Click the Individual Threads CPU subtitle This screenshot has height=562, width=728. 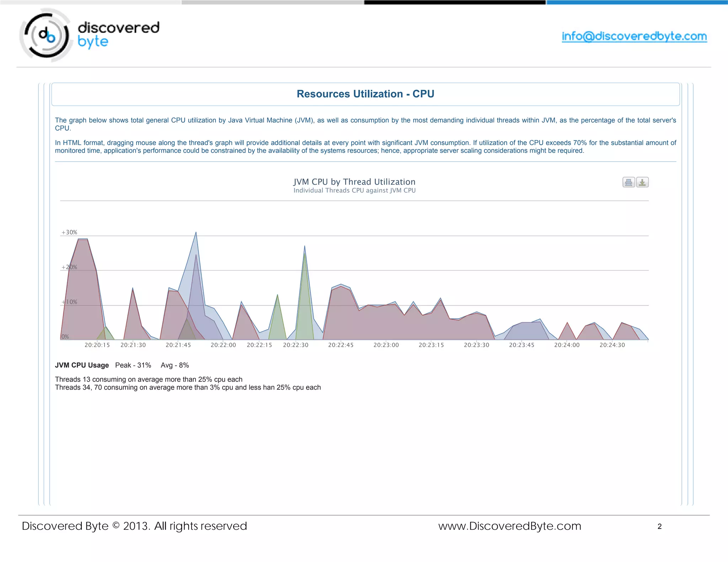354,190
